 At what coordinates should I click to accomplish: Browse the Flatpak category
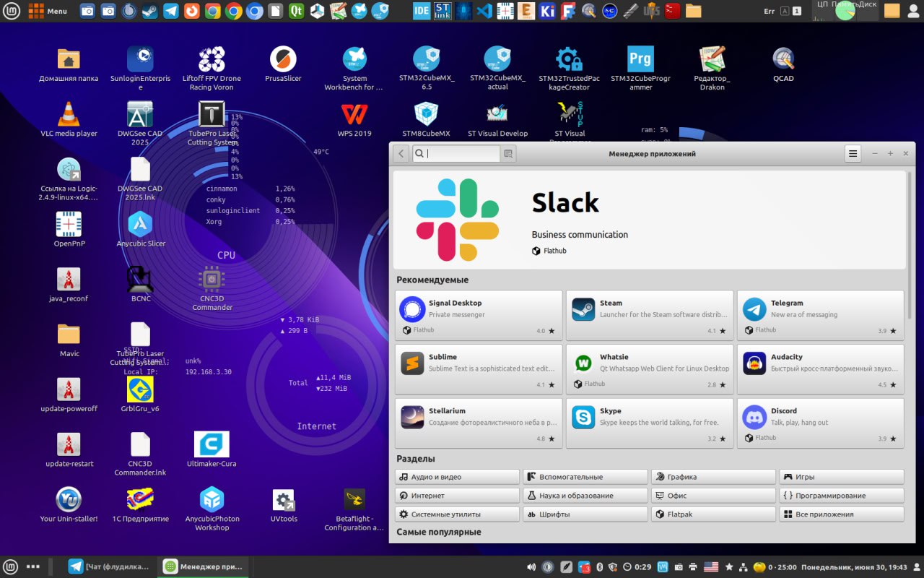[x=713, y=514]
